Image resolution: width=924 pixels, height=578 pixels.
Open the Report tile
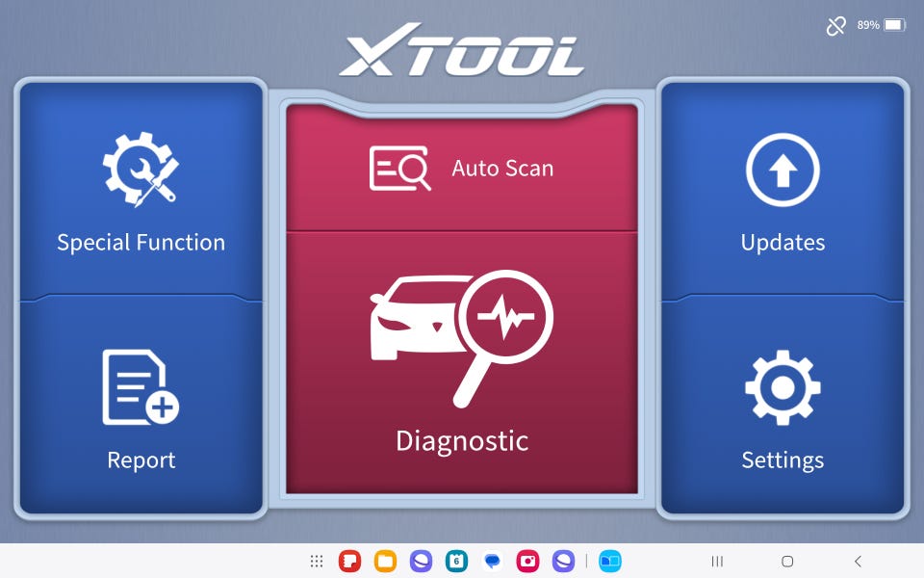click(141, 407)
